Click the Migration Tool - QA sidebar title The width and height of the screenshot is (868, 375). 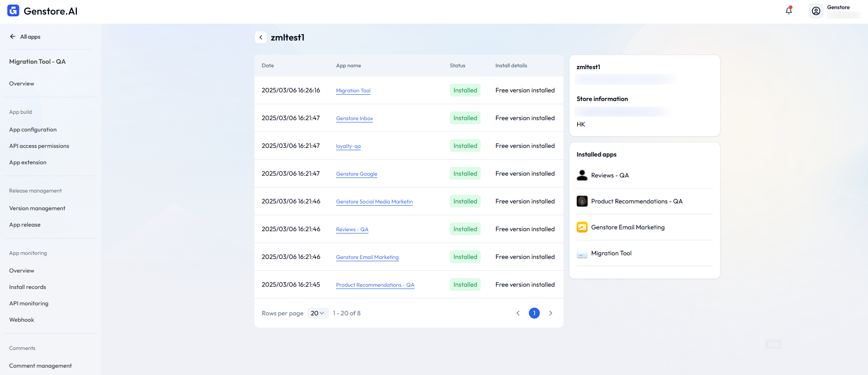pyautogui.click(x=37, y=61)
